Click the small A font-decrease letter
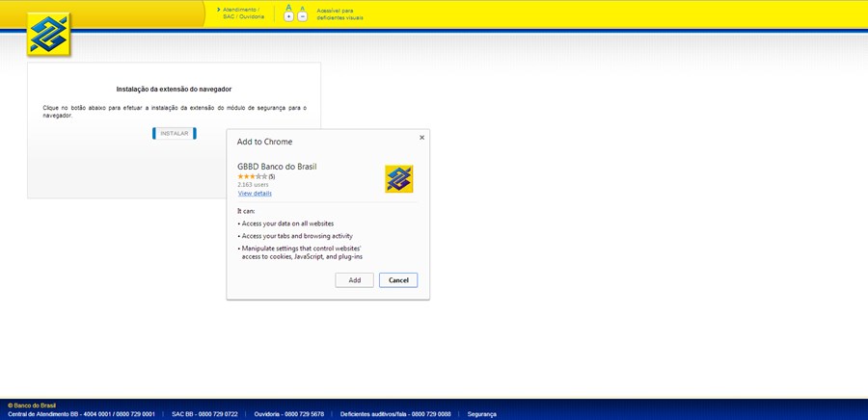This screenshot has height=420, width=868. [x=302, y=8]
